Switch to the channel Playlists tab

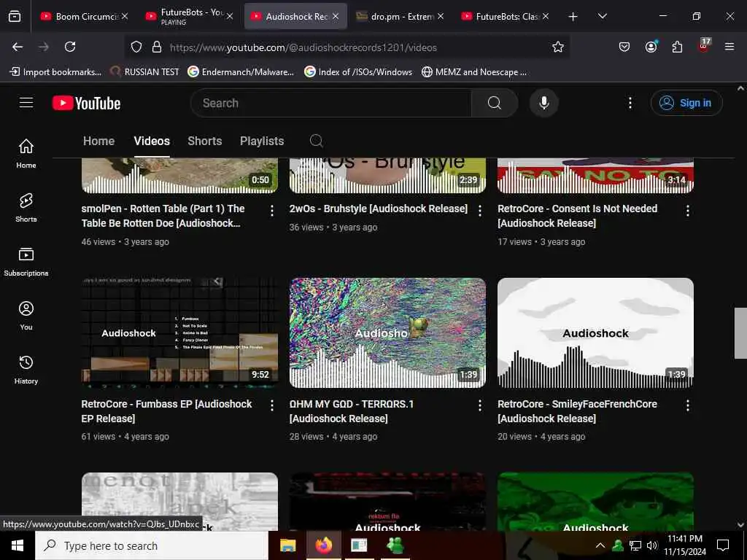tap(262, 141)
